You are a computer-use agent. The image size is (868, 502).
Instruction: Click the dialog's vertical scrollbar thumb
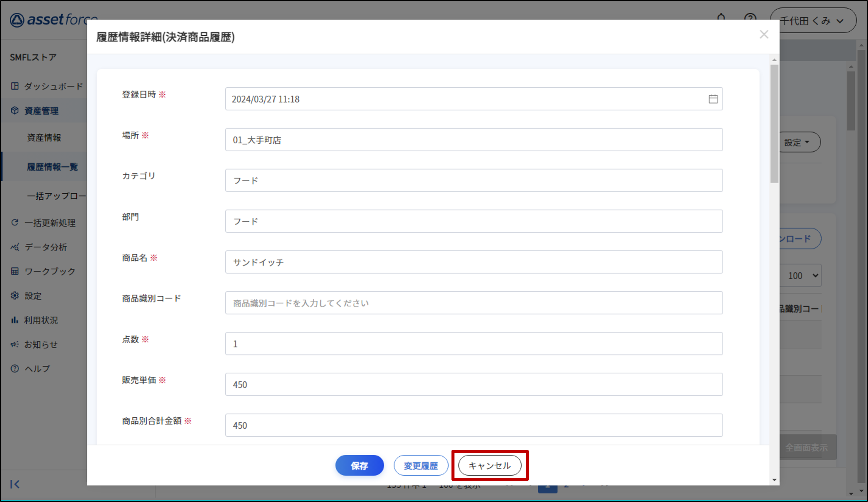pyautogui.click(x=774, y=124)
